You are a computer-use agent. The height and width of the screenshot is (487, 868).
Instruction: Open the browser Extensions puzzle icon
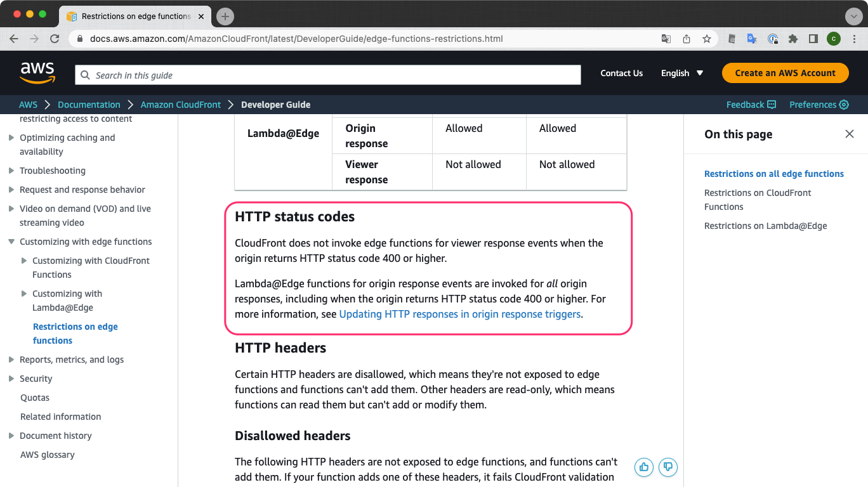793,39
